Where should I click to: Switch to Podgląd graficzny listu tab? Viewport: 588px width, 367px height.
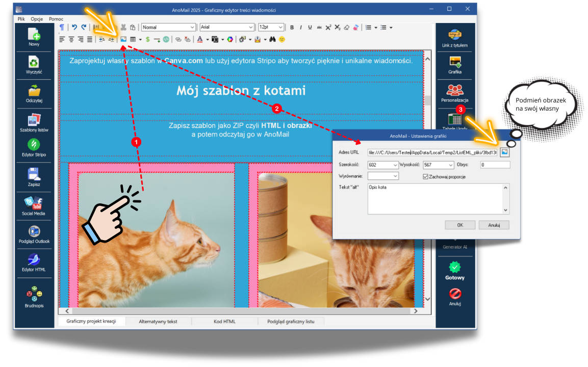tap(291, 321)
